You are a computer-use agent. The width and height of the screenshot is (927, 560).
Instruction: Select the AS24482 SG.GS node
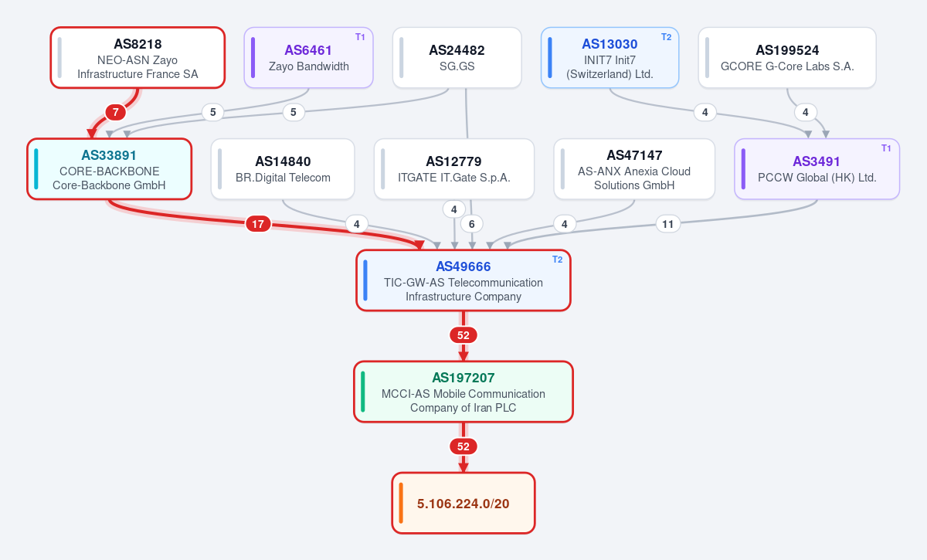457,58
